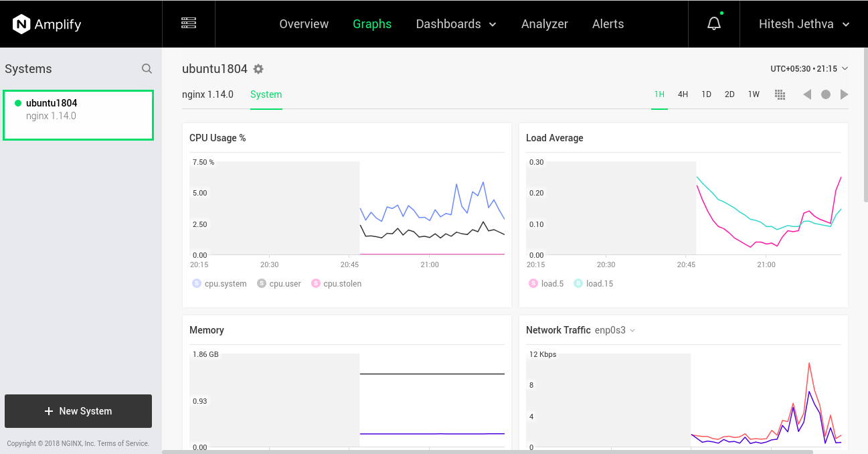Select the 4H time range
Image resolution: width=868 pixels, height=454 pixels.
[683, 94]
